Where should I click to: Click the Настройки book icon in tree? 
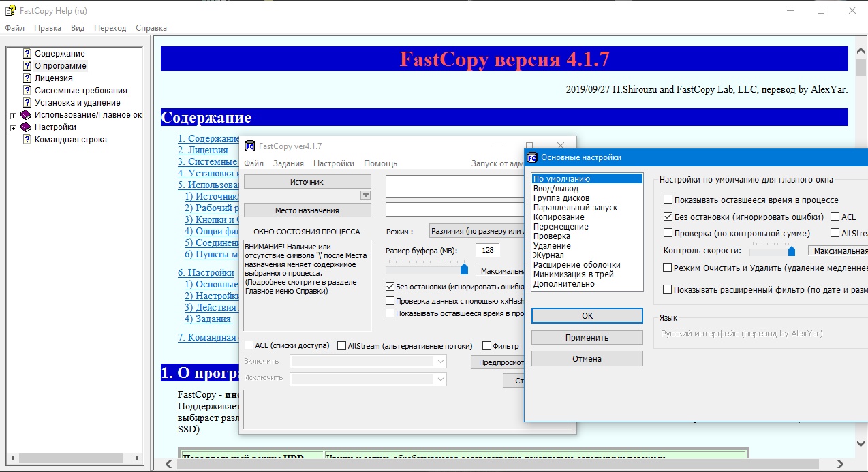[x=26, y=127]
